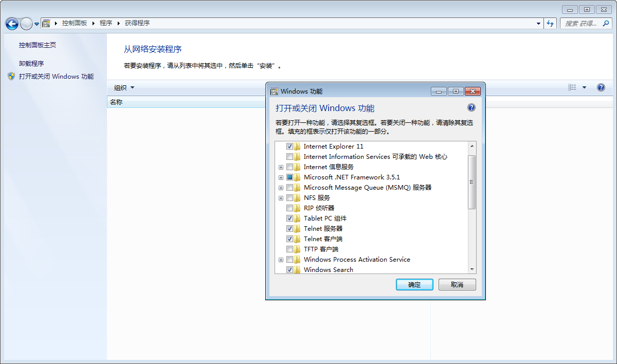Screen dimensions: 617x364
Task: Select the Tablet PC 组件 label
Action: click(325, 219)
